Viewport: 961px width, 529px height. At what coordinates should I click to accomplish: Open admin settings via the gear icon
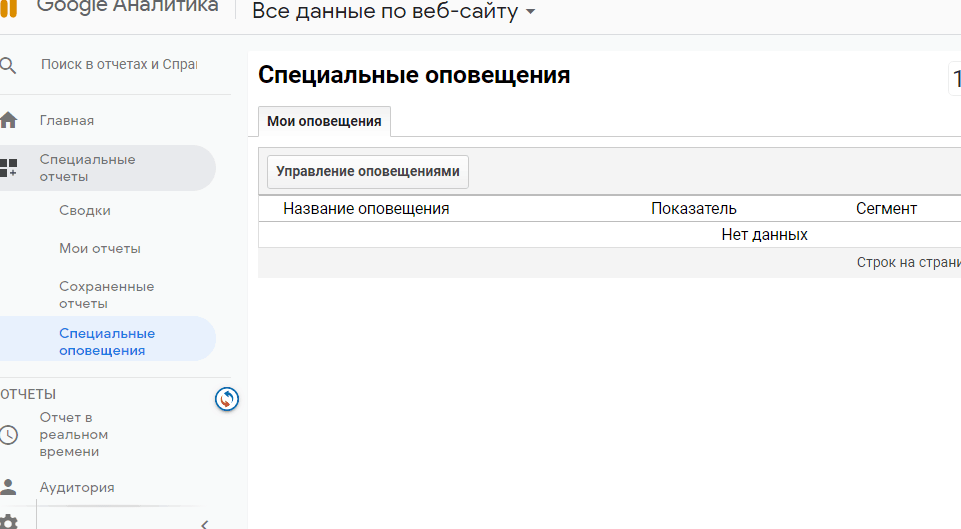[9, 522]
